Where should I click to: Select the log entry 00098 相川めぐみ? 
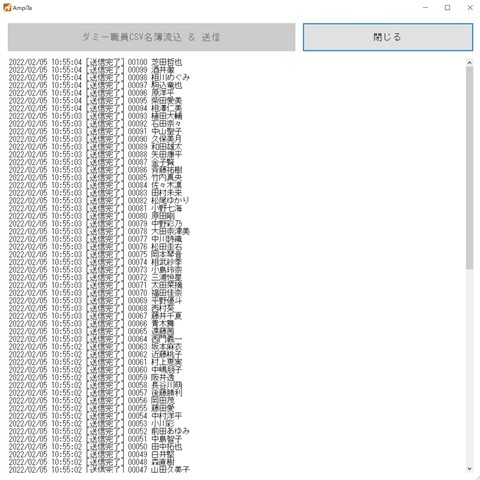click(99, 77)
